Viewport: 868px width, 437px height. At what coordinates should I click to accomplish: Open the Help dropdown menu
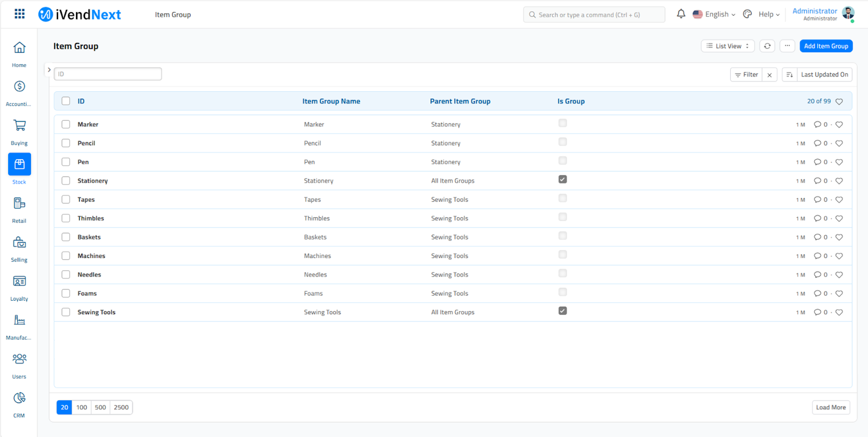(769, 15)
